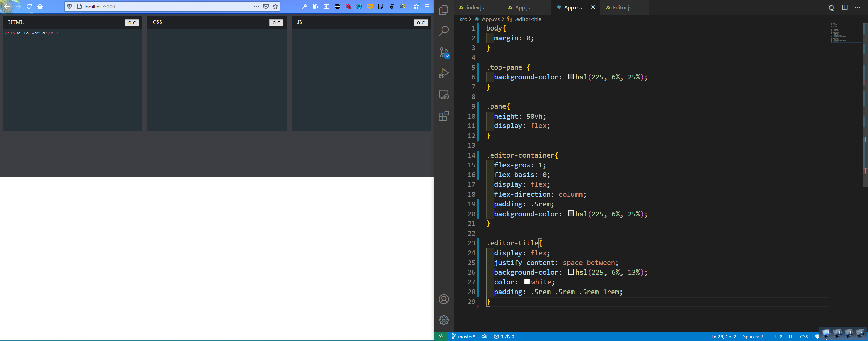Click the O-C button in the JS pane
This screenshot has width=868, height=341.
coord(421,23)
